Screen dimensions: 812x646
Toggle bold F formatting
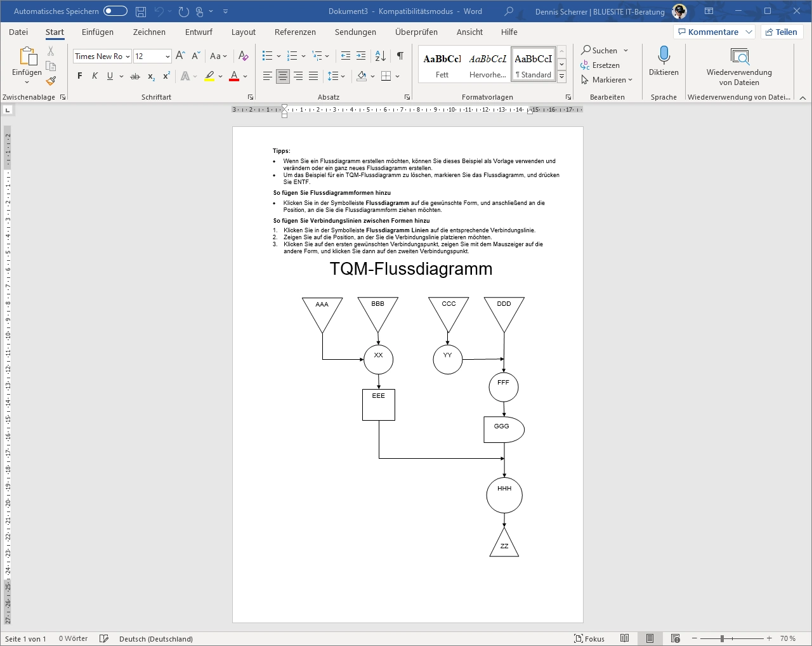(x=80, y=76)
